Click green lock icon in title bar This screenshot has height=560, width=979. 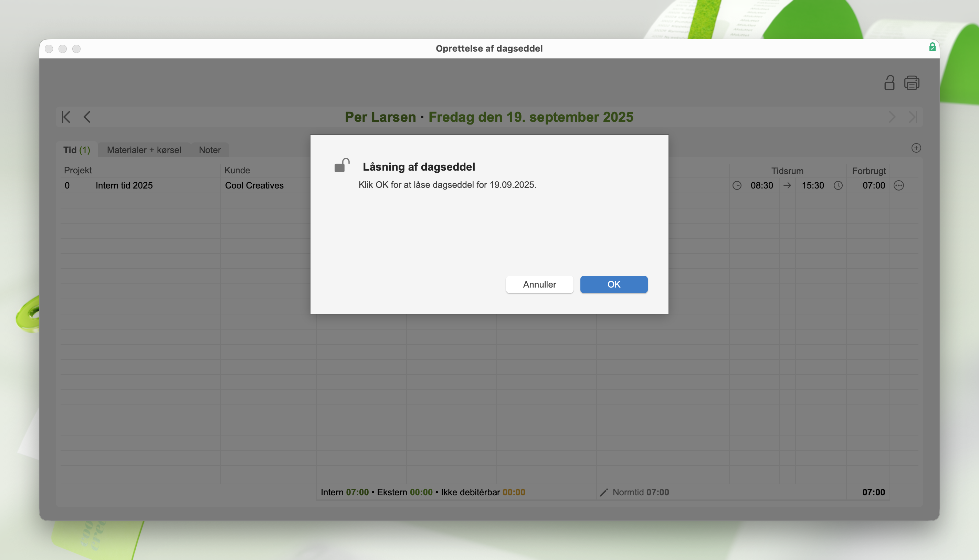(932, 47)
